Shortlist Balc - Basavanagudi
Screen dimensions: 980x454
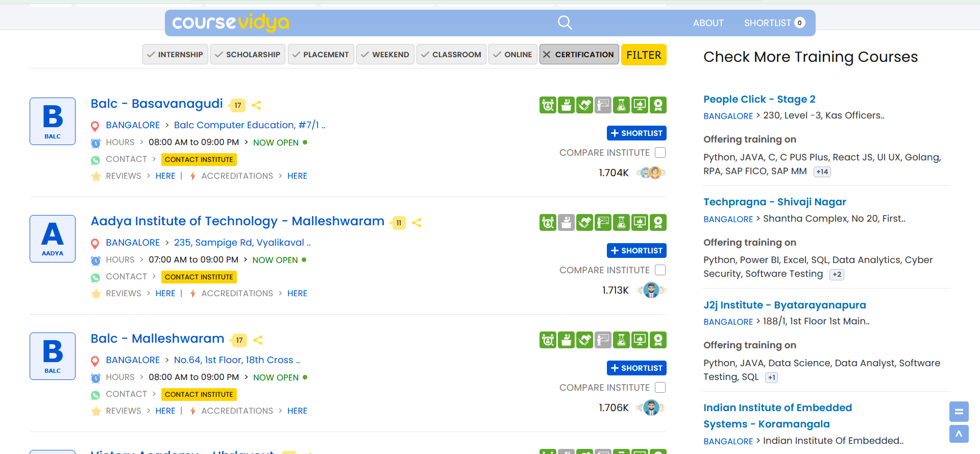[x=636, y=133]
